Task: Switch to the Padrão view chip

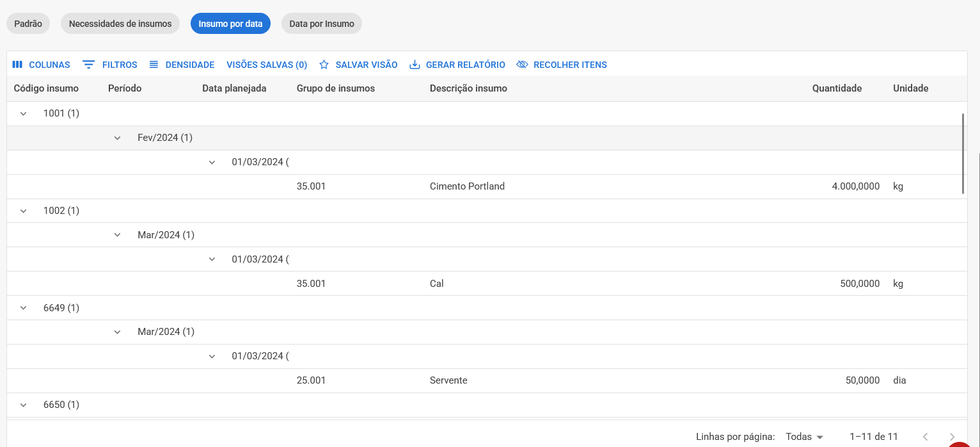Action: [28, 24]
